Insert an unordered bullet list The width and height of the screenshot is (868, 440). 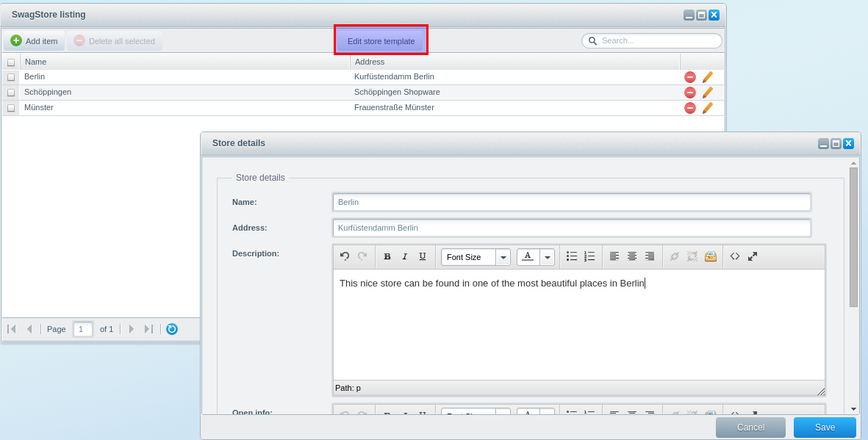[x=572, y=256]
